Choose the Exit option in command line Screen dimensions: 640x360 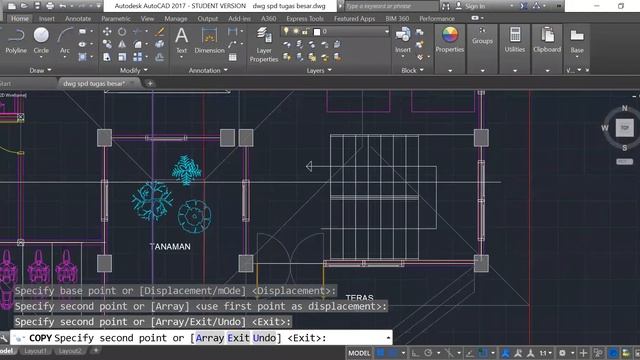(238, 338)
